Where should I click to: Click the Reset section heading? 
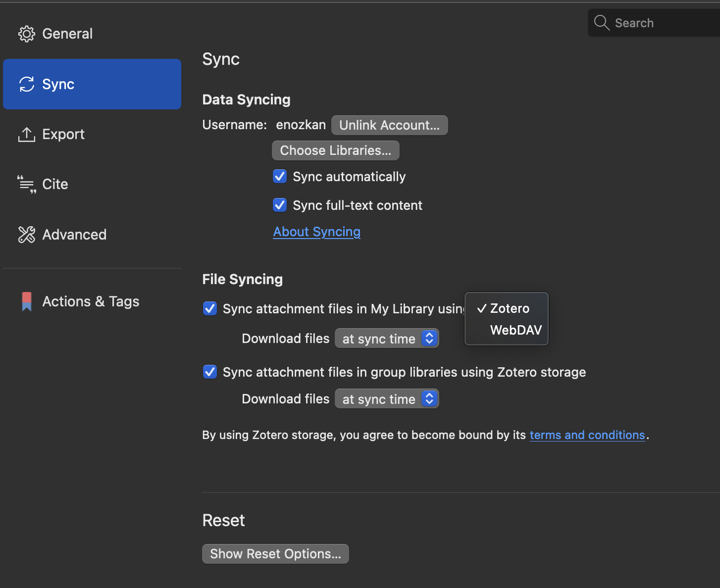click(223, 520)
